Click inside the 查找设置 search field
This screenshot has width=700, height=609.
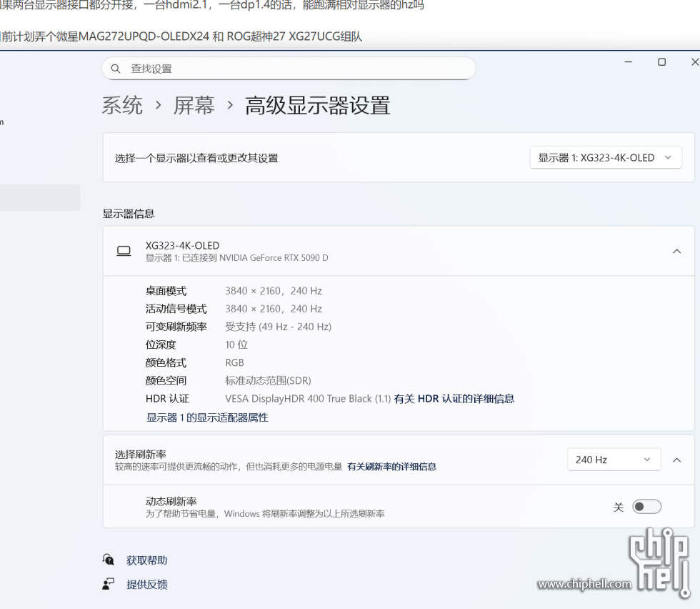[x=286, y=68]
